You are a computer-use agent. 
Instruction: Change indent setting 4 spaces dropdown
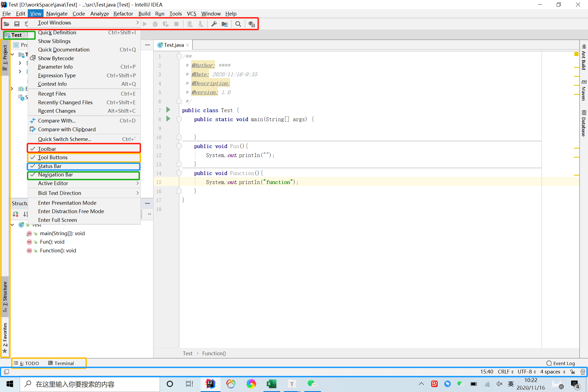pyautogui.click(x=553, y=372)
